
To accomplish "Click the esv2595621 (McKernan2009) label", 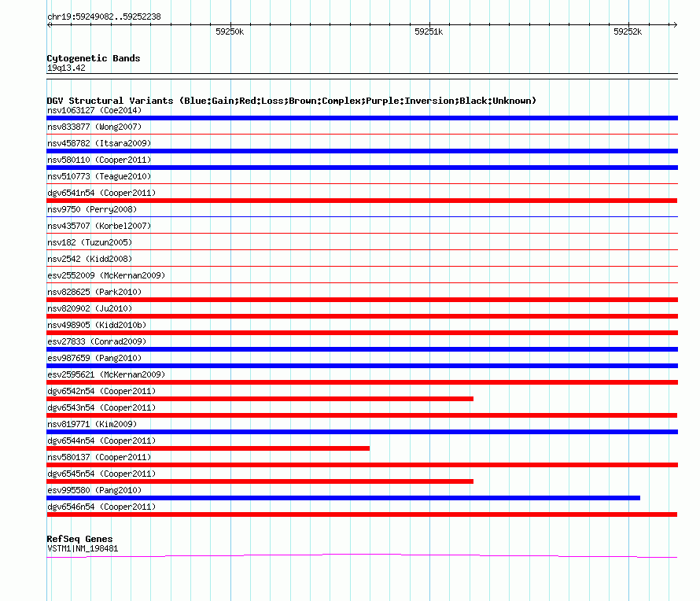I will coord(106,374).
